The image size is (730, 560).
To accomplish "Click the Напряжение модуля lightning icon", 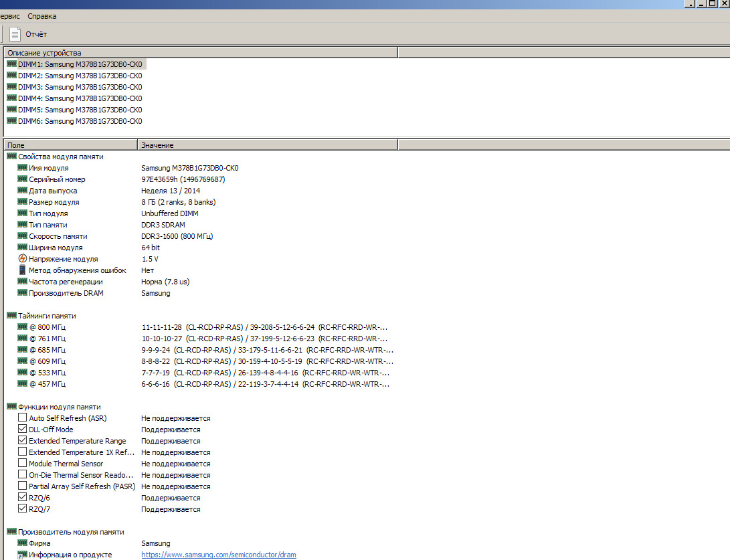I will [22, 258].
